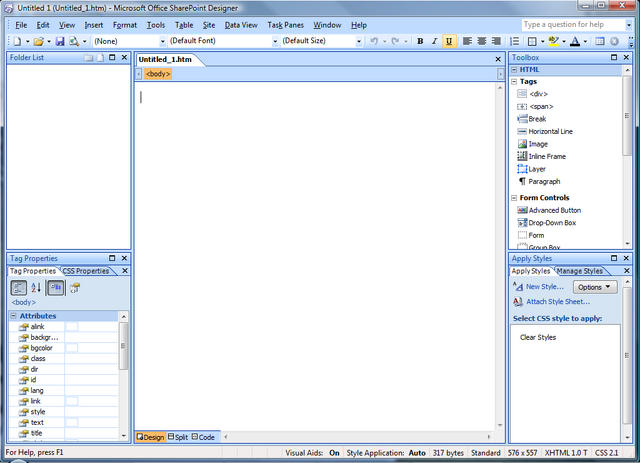640x463 pixels.
Task: Click Visual Aids On in status bar
Action: 312,453
